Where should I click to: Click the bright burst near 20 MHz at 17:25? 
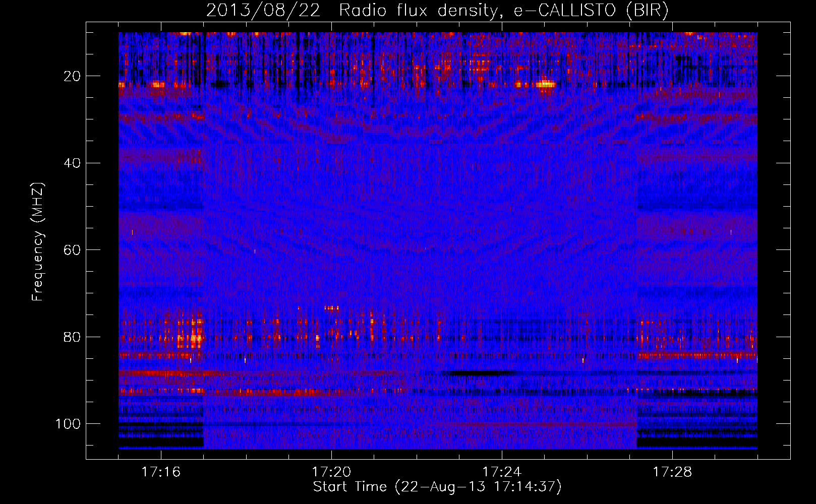tap(545, 84)
